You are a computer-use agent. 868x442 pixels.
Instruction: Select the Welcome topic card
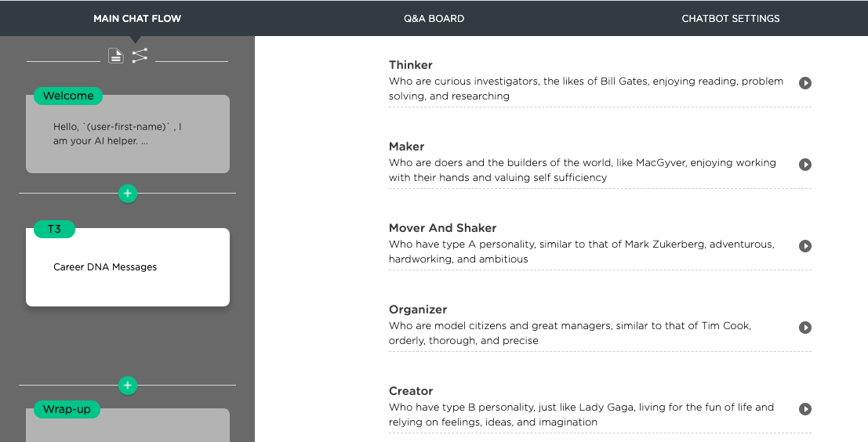[128, 134]
